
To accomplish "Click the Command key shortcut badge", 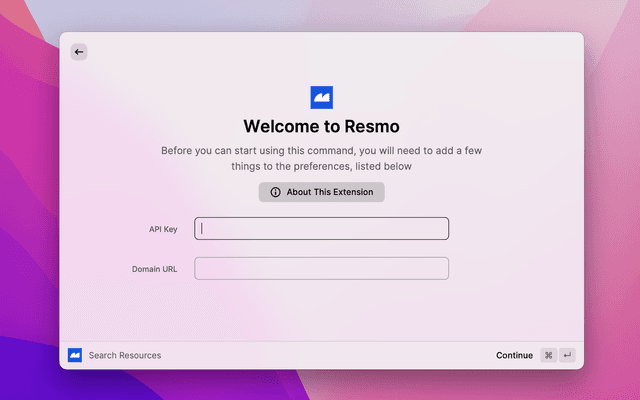I will (x=549, y=355).
